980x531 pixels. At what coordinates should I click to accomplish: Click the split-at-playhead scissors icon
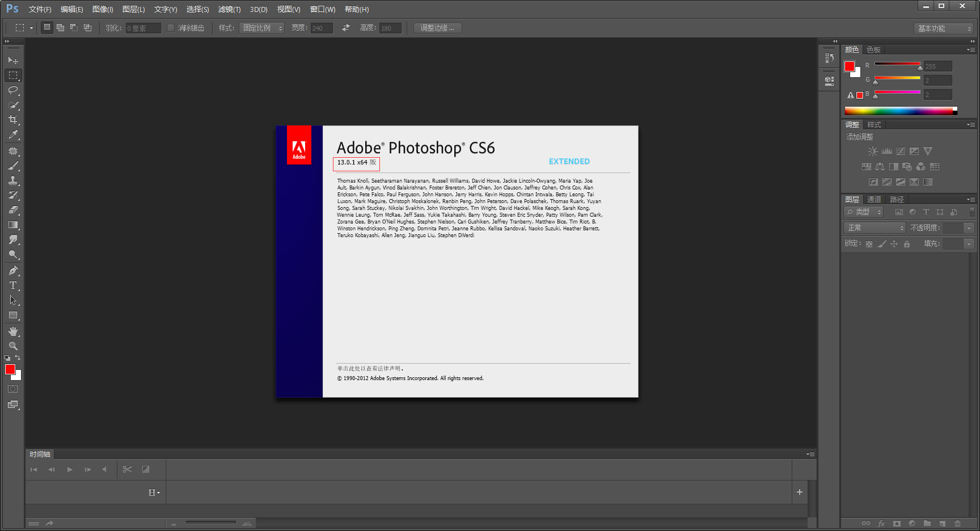pyautogui.click(x=127, y=469)
